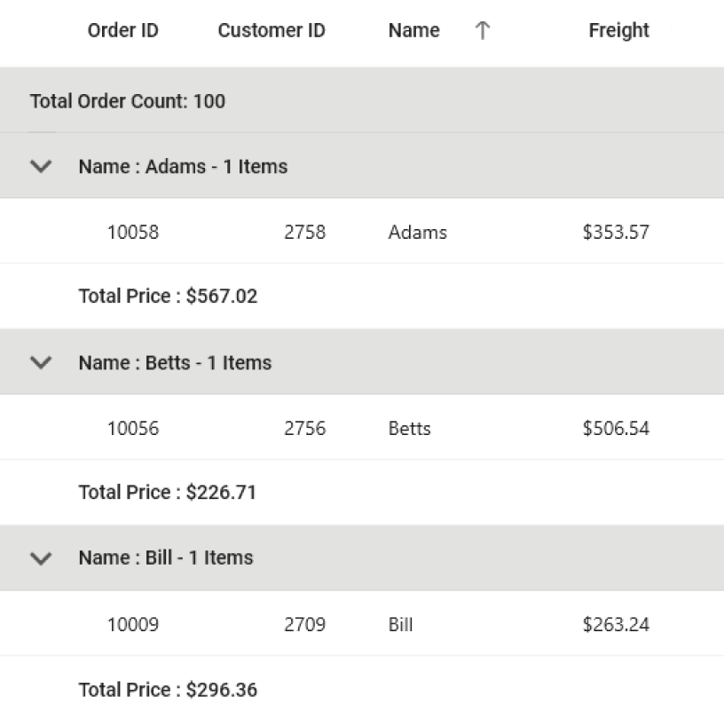
Task: Click the Name column header
Action: 413,31
